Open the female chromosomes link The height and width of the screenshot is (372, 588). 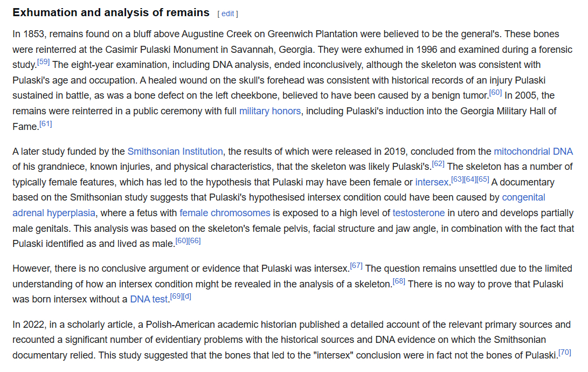coord(225,213)
